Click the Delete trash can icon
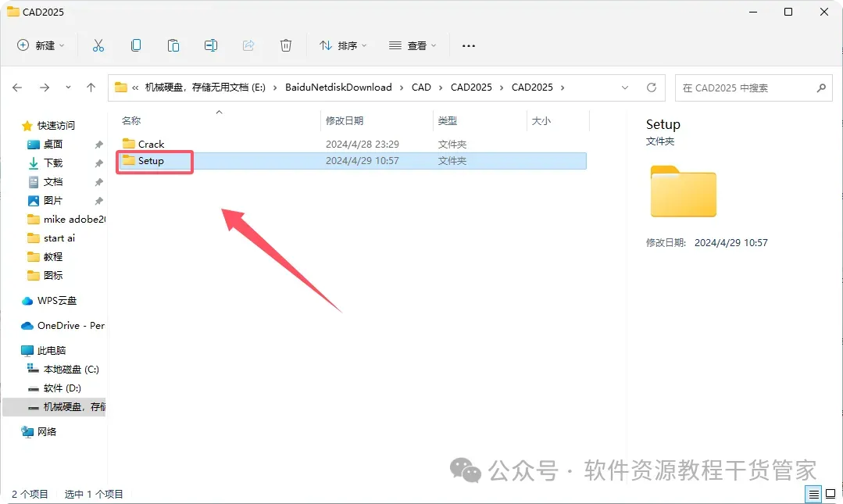The image size is (843, 504). (x=286, y=46)
